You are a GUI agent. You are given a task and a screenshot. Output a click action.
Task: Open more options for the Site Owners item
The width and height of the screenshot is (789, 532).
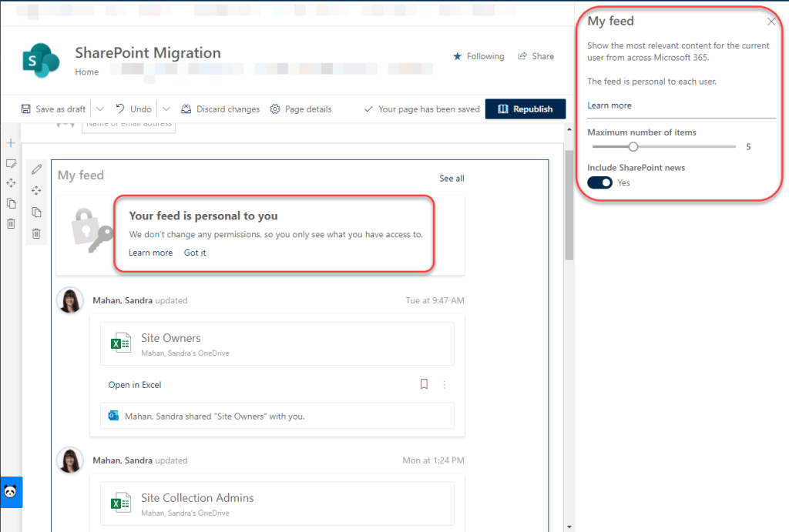[445, 385]
